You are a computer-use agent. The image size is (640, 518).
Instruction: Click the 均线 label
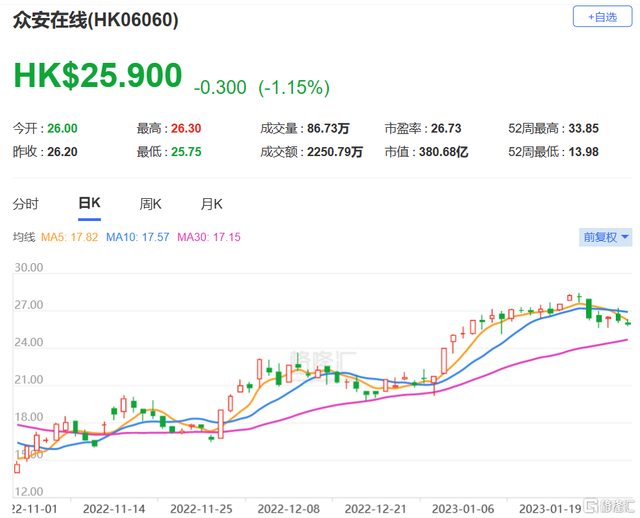[x=24, y=237]
